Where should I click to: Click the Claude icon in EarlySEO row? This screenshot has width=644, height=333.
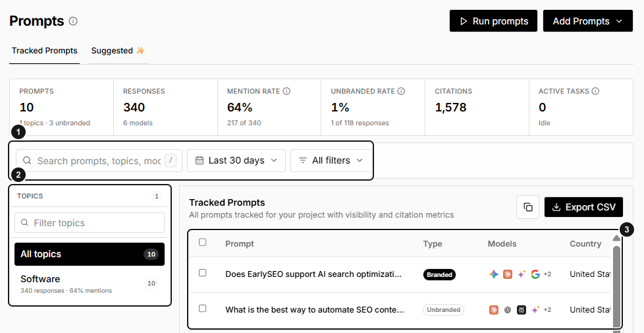pyautogui.click(x=508, y=274)
